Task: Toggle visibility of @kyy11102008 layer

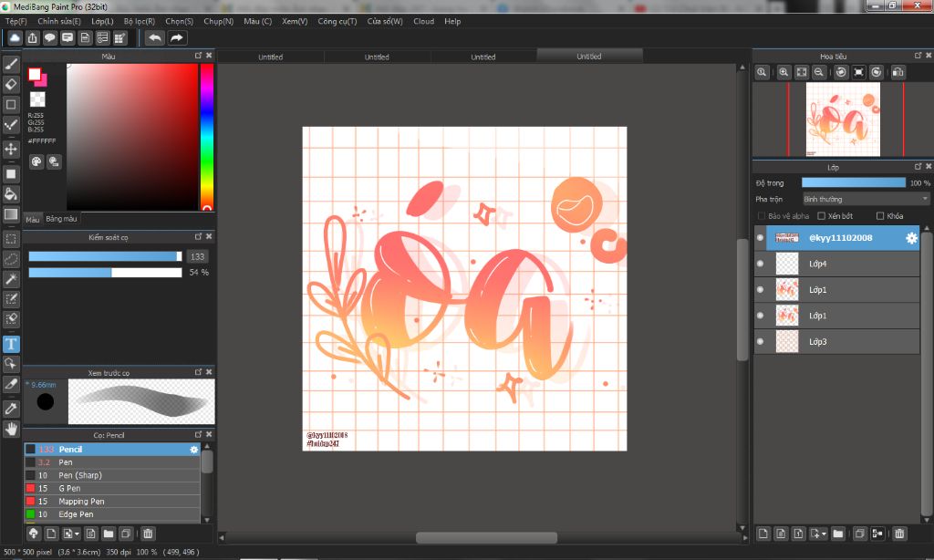Action: click(x=760, y=238)
